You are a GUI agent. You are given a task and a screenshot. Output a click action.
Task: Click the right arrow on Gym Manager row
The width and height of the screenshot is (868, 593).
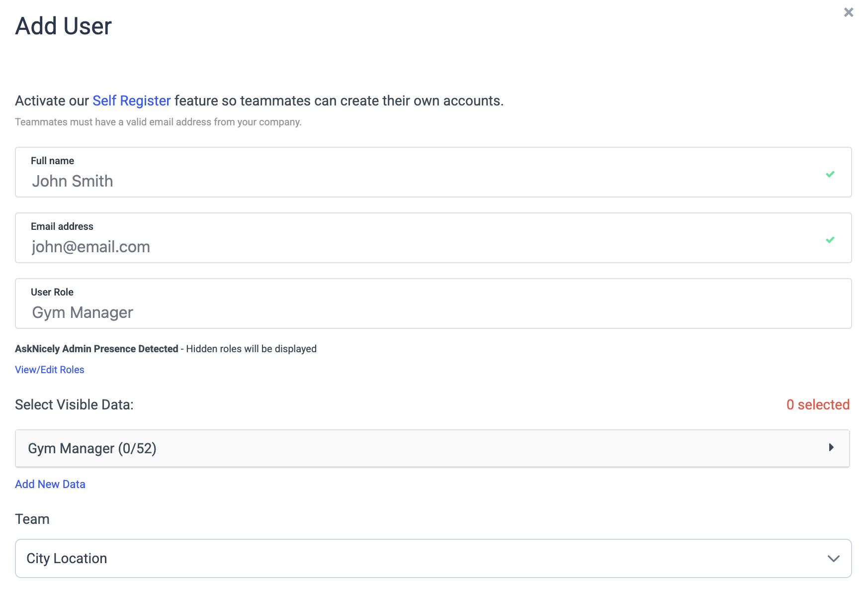831,448
